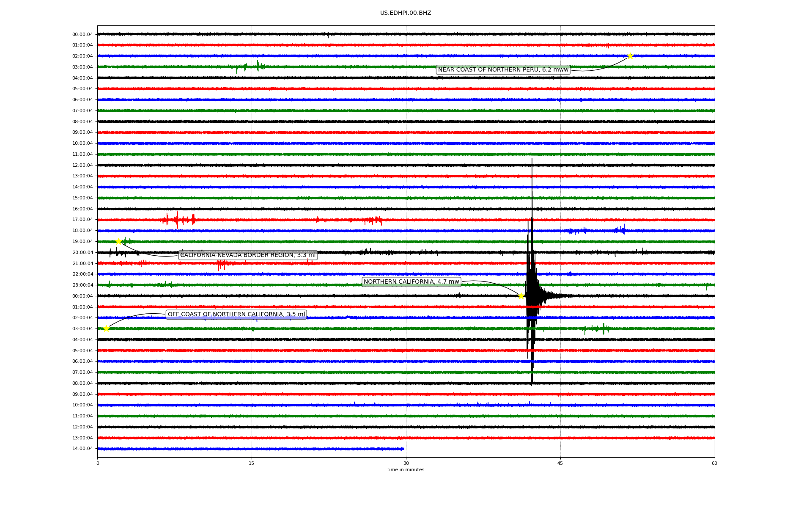Click the first 00:00:04 time label
This screenshot has width=812, height=508.
coord(82,34)
